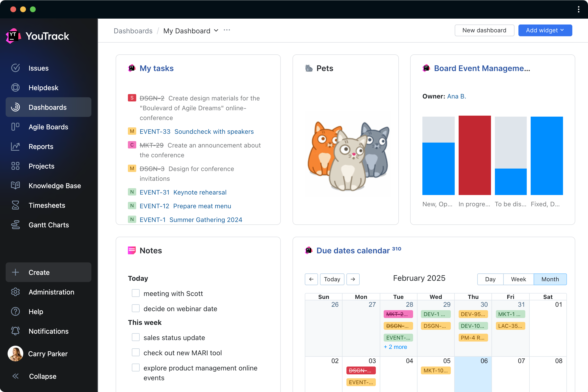The width and height of the screenshot is (588, 392).
Task: Open the Issues icon in sidebar
Action: pyautogui.click(x=15, y=68)
